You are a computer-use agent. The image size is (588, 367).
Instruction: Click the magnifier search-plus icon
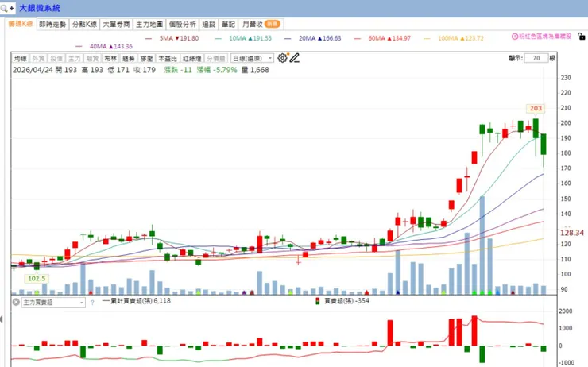click(x=7, y=8)
